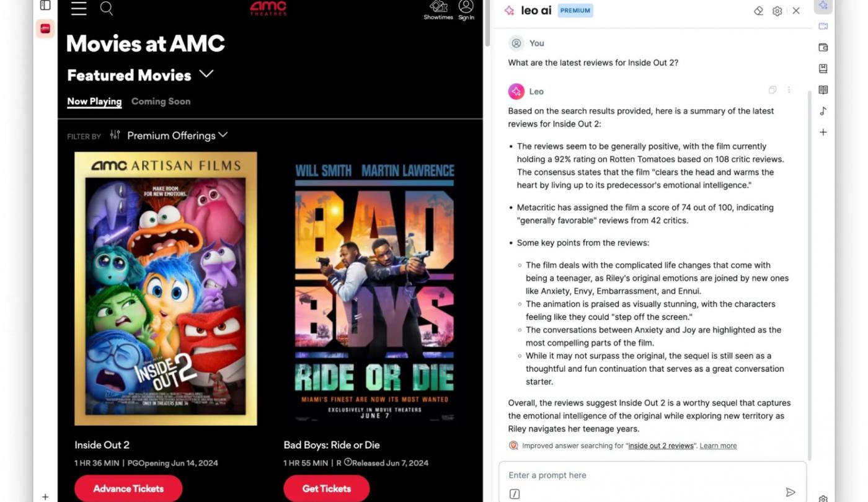Click Get Tickets for Bad Boys
This screenshot has height=502, width=868.
pos(327,488)
